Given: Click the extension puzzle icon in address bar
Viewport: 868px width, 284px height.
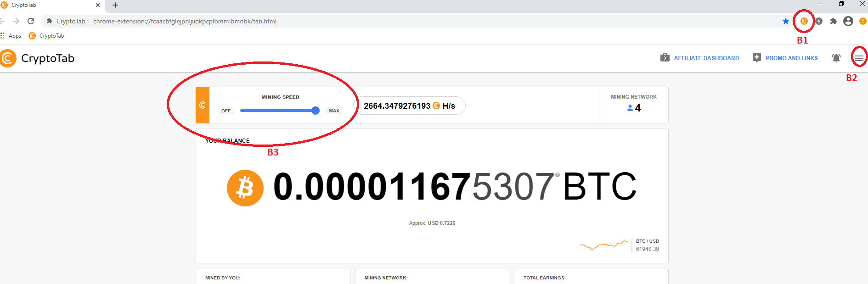Looking at the screenshot, I should click(50, 21).
